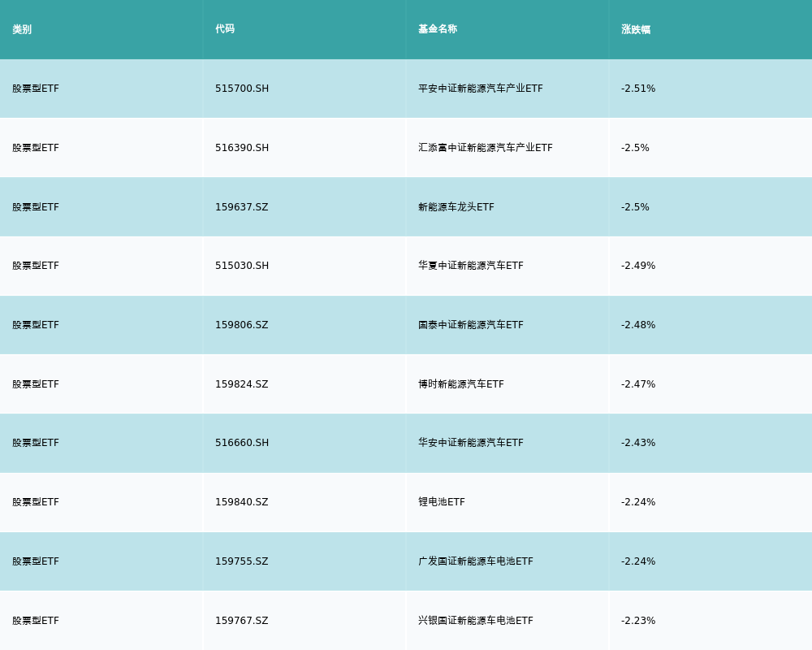812x650 pixels.
Task: Click -2.24% in the 锂电池ETF row
Action: pyautogui.click(x=638, y=502)
